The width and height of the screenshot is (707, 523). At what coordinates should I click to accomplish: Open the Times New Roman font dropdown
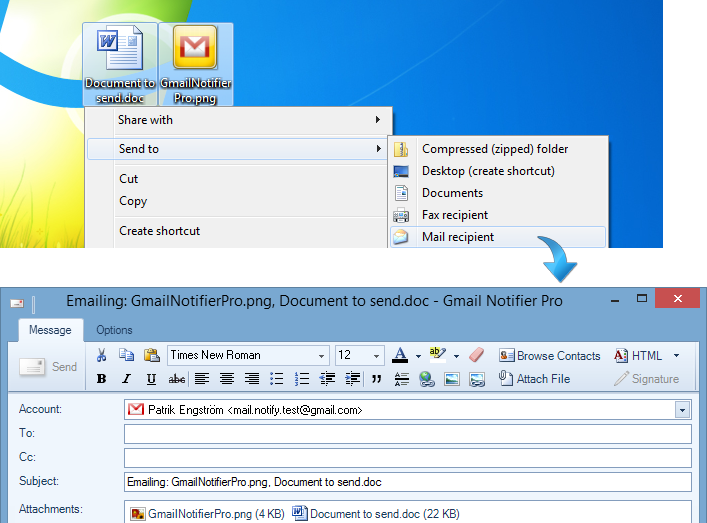pyautogui.click(x=321, y=356)
